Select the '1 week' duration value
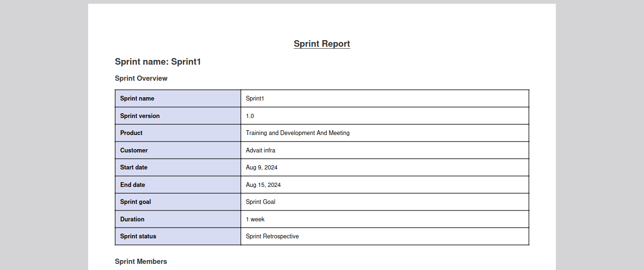 pyautogui.click(x=255, y=219)
